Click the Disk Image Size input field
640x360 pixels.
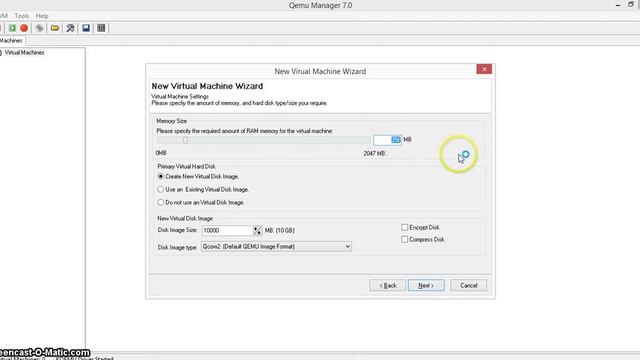tap(227, 231)
